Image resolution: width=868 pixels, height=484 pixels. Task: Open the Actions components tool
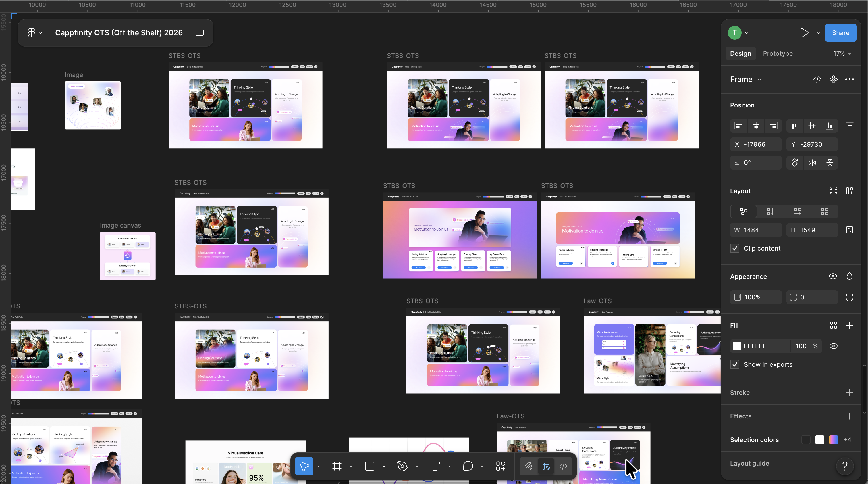point(500,466)
